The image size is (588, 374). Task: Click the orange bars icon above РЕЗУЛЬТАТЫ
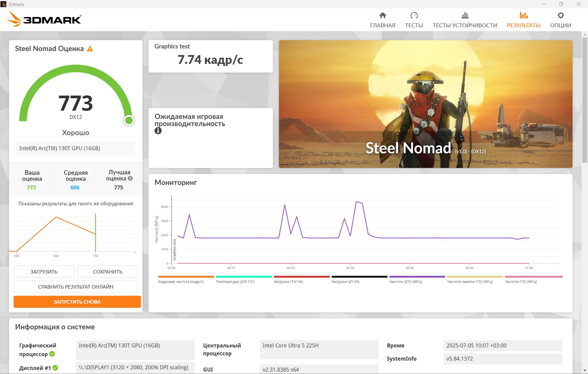pyautogui.click(x=523, y=15)
